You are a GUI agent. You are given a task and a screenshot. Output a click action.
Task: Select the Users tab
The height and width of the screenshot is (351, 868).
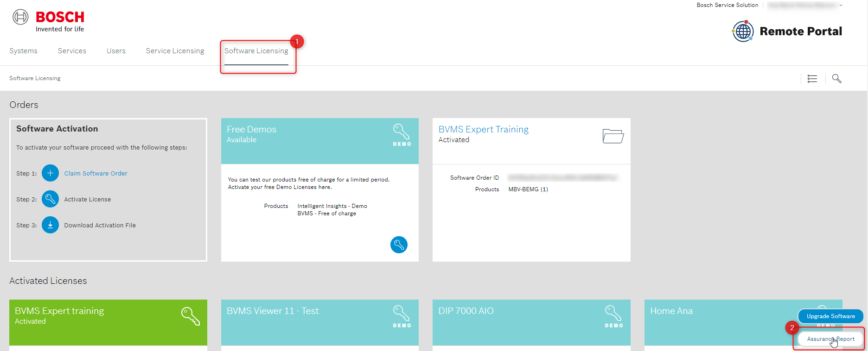116,51
